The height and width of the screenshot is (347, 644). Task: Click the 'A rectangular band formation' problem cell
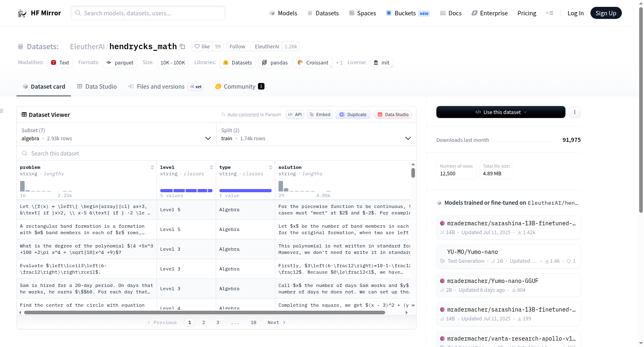pos(87,229)
